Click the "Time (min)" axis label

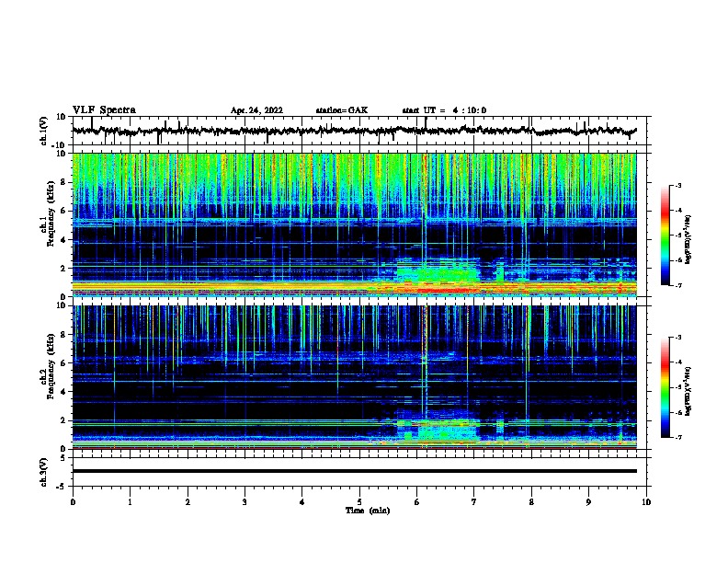(x=368, y=511)
